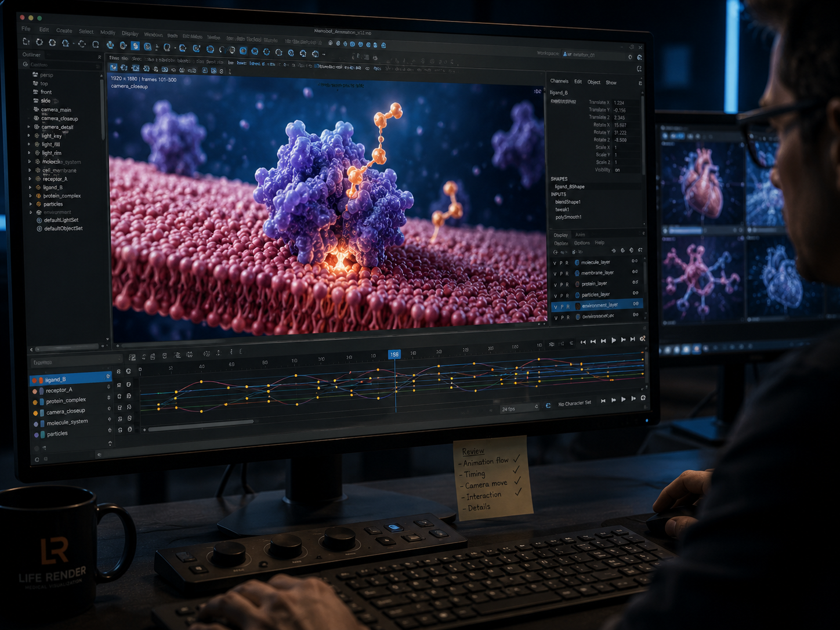
Task: Click the frame 158 current-time marker
Action: click(394, 354)
